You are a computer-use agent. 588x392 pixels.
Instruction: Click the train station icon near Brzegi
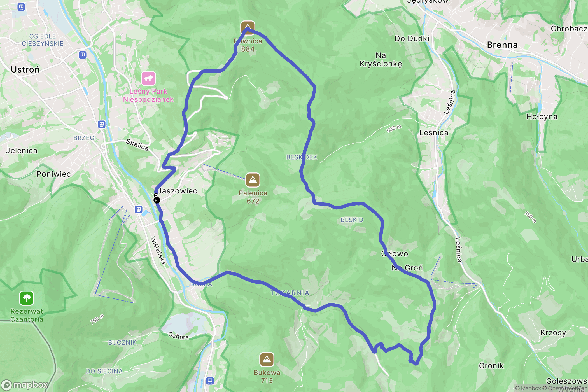point(102,124)
